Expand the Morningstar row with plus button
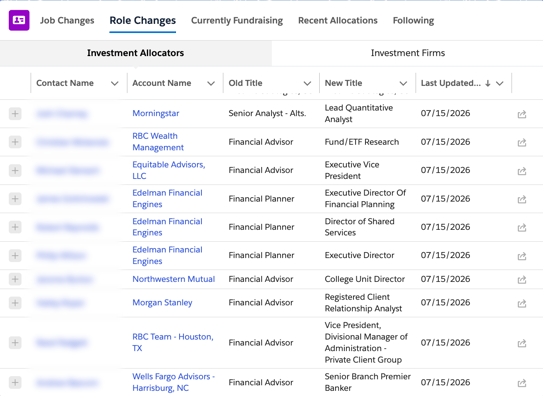The image size is (543, 396). [x=15, y=114]
